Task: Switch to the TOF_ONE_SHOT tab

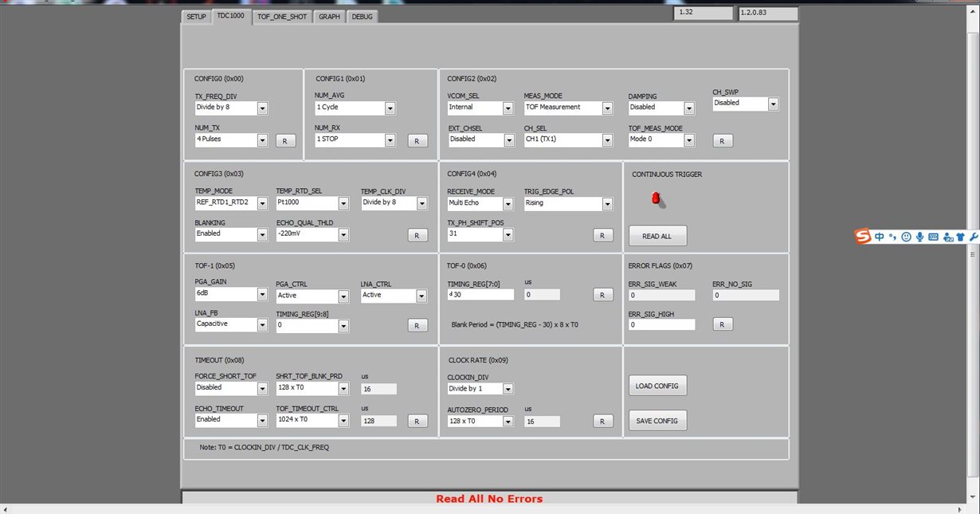Action: tap(282, 16)
